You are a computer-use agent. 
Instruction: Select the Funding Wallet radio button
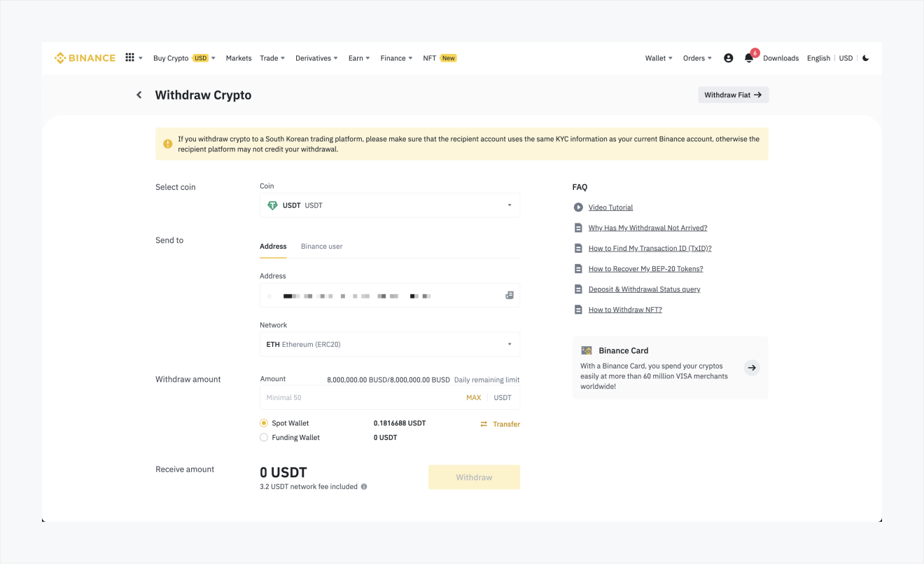263,436
